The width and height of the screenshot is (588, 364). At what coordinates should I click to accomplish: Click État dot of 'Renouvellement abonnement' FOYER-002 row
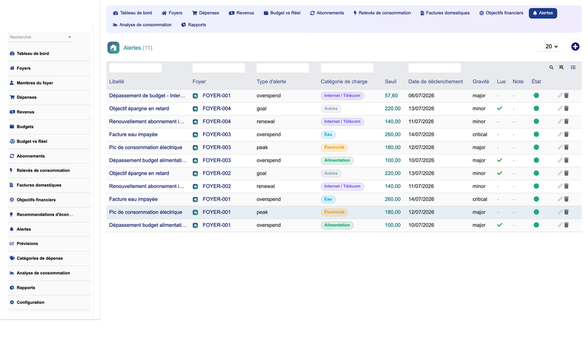point(536,186)
